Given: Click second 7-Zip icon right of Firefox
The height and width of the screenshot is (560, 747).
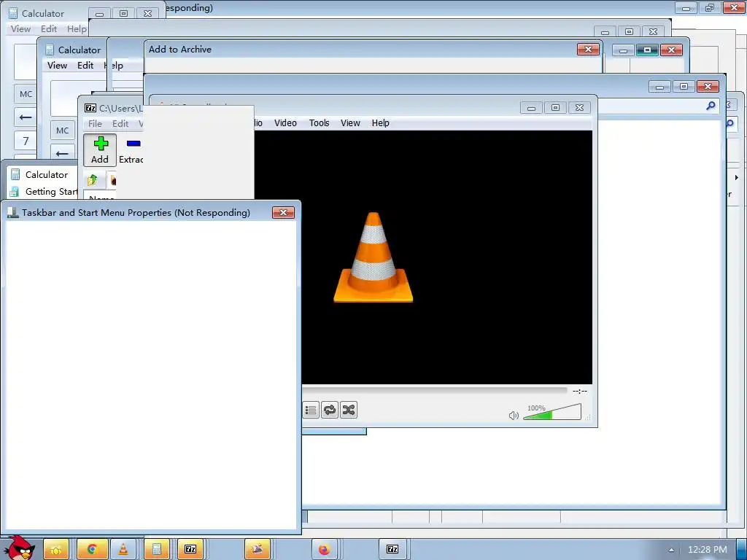Looking at the screenshot, I should click(x=392, y=550).
